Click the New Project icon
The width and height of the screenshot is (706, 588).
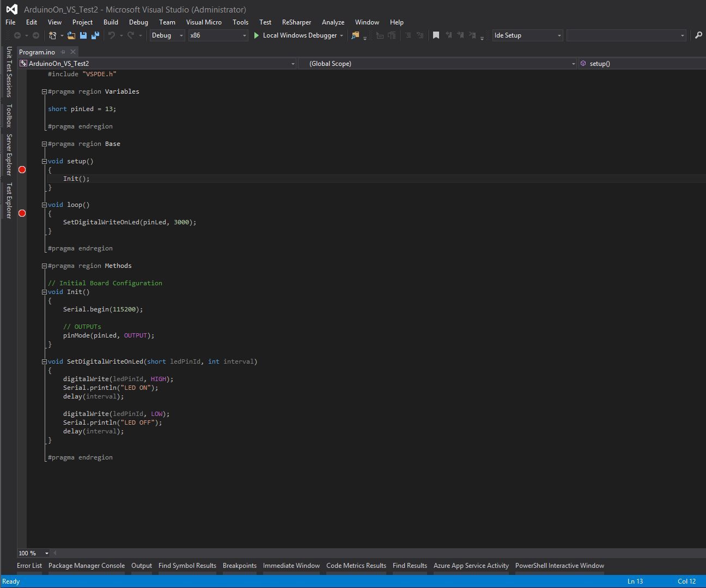click(52, 35)
